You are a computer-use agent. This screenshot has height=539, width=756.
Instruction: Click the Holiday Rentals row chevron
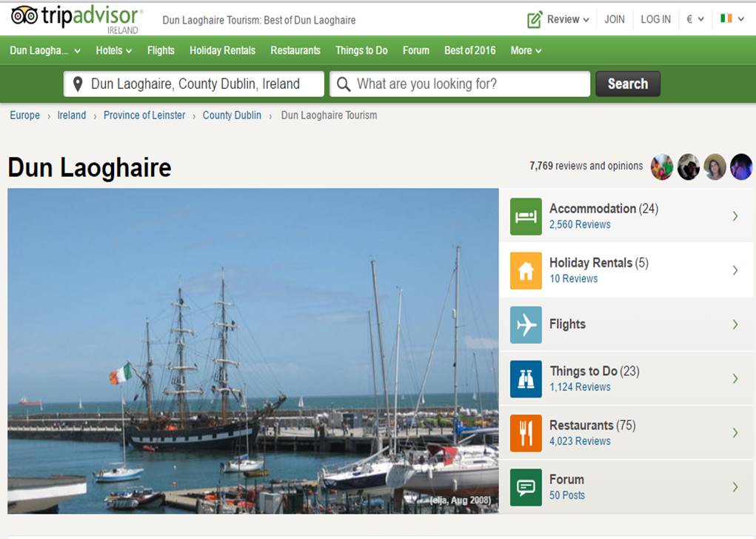pos(735,270)
